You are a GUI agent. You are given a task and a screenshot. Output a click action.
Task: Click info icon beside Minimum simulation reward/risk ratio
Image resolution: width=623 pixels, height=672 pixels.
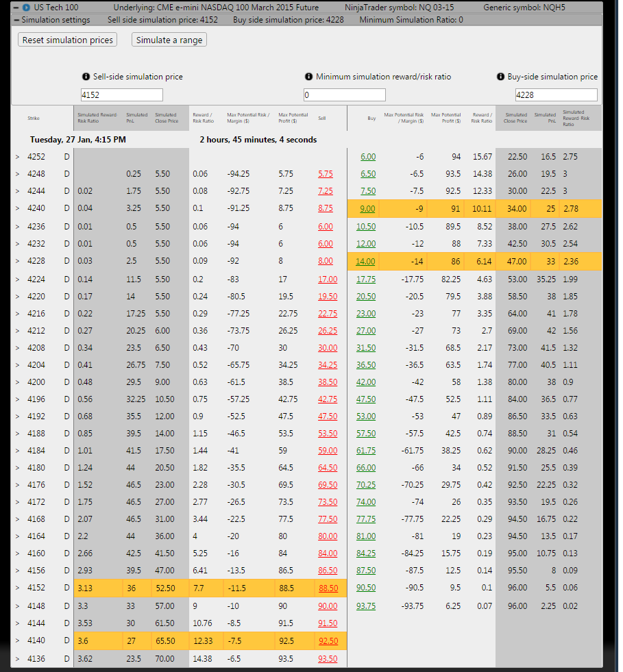[308, 76]
